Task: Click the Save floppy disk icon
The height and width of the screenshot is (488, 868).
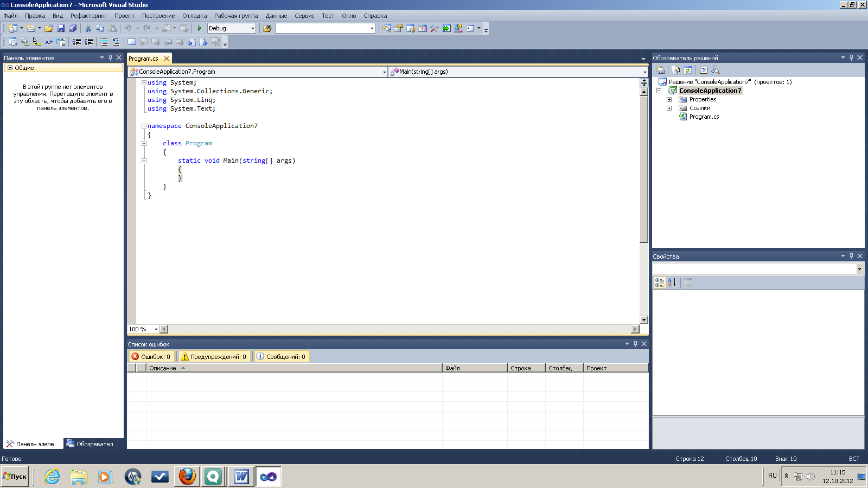Action: [61, 28]
